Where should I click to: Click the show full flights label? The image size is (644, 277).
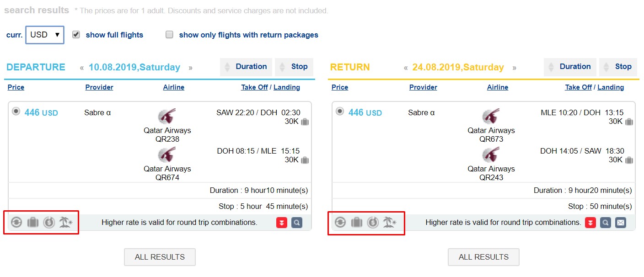(x=114, y=35)
